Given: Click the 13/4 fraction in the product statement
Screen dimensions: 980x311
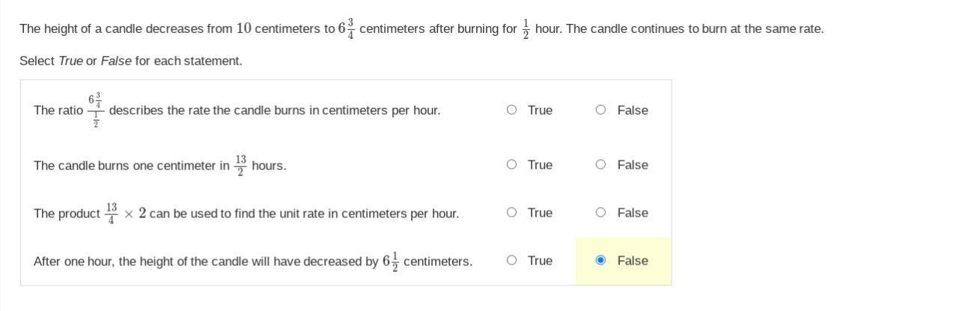Looking at the screenshot, I should point(111,214).
